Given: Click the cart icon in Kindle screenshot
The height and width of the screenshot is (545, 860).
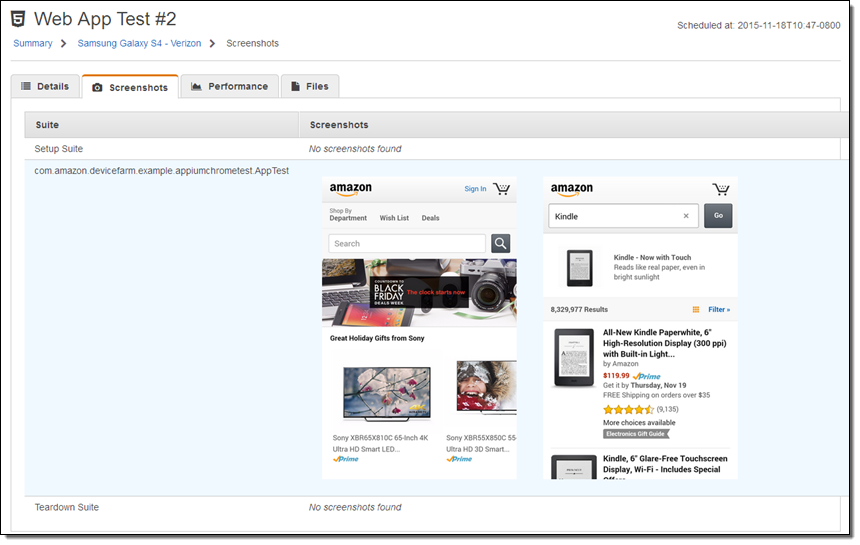Looking at the screenshot, I should point(721,189).
